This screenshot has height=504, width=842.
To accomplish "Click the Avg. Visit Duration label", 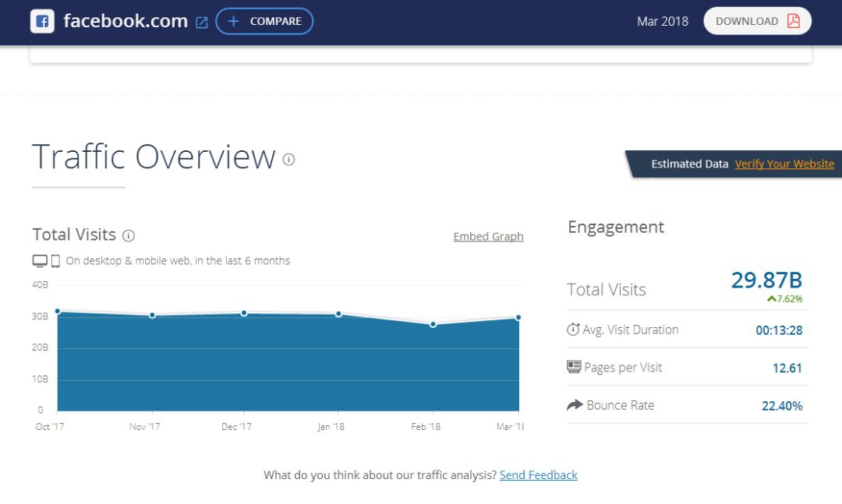I will (631, 330).
